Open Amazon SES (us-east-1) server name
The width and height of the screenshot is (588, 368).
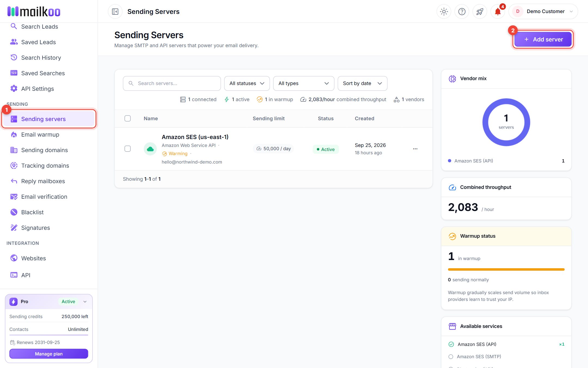(195, 137)
